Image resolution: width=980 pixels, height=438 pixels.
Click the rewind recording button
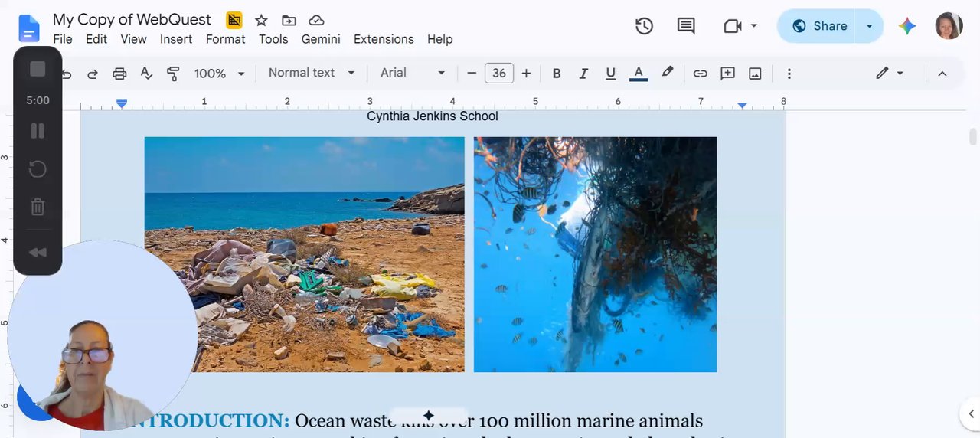[x=38, y=252]
